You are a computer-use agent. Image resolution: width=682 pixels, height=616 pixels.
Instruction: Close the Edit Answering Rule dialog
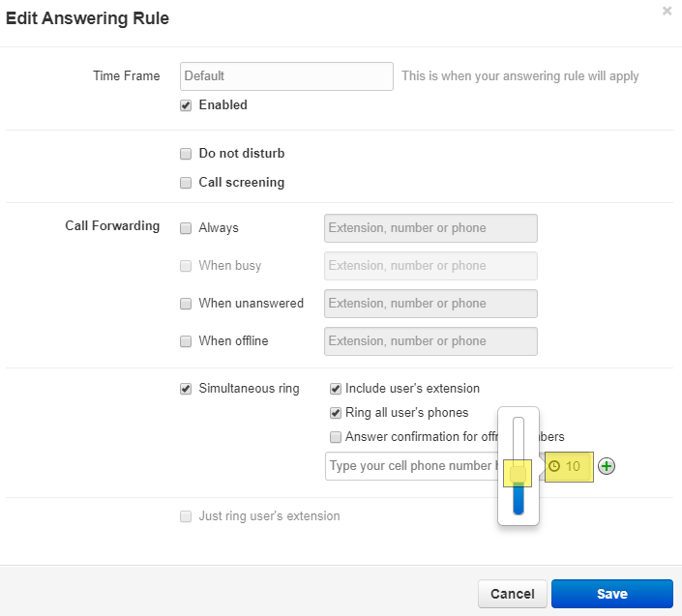point(667,11)
